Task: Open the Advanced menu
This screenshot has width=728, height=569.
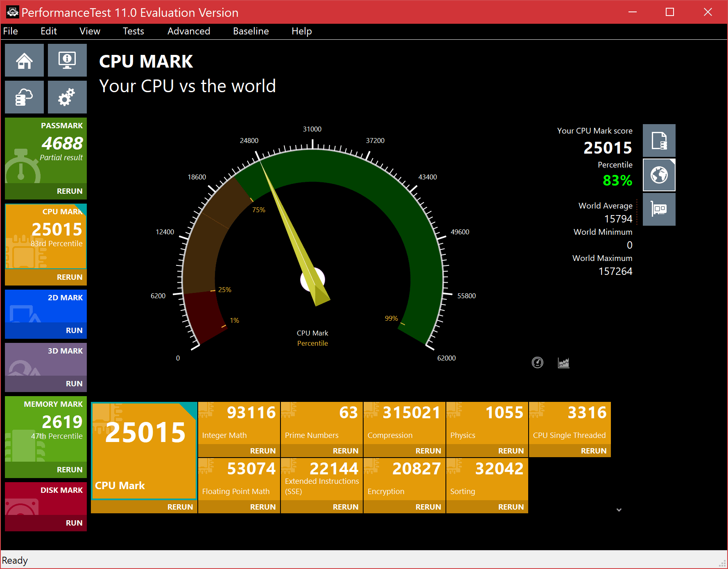Action: 189,31
